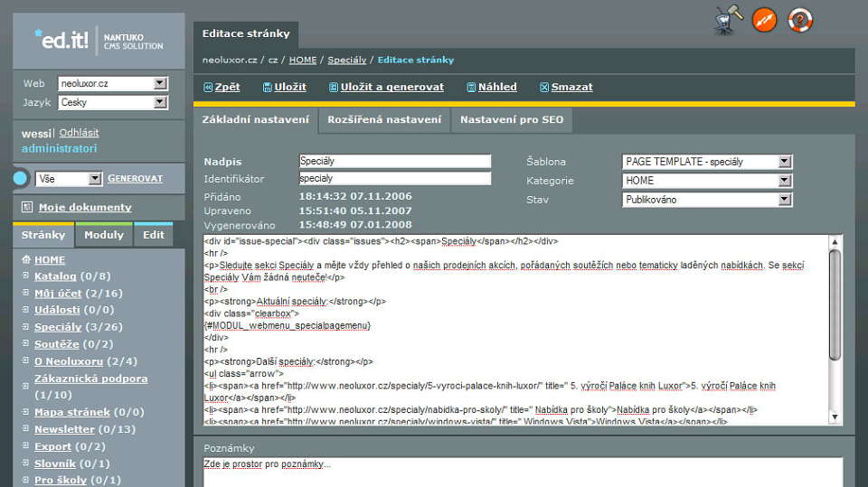Switch to Základní nastavení tab

[x=256, y=120]
